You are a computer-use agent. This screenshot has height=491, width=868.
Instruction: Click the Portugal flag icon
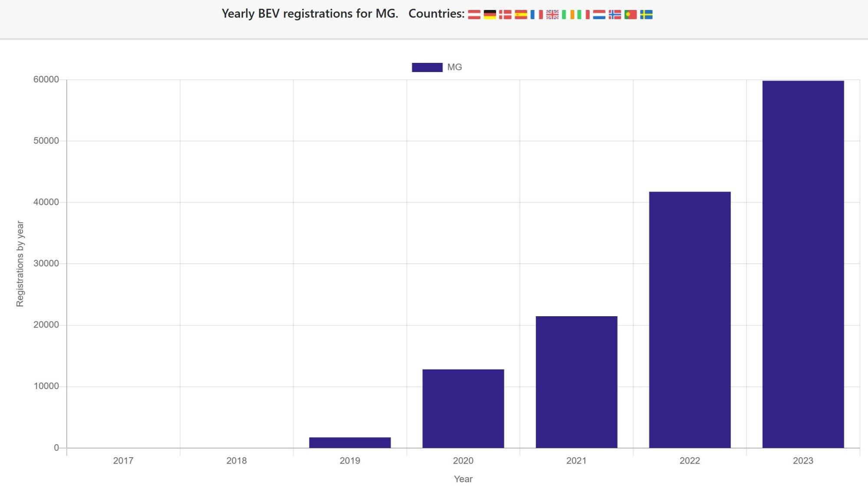coord(630,15)
